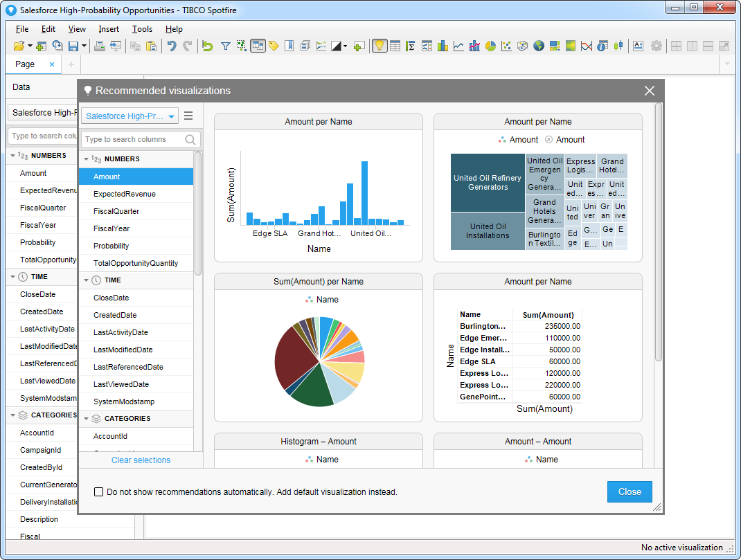Open the Salesforce High-Pr... data table dropdown
The width and height of the screenshot is (741, 560).
pyautogui.click(x=130, y=116)
